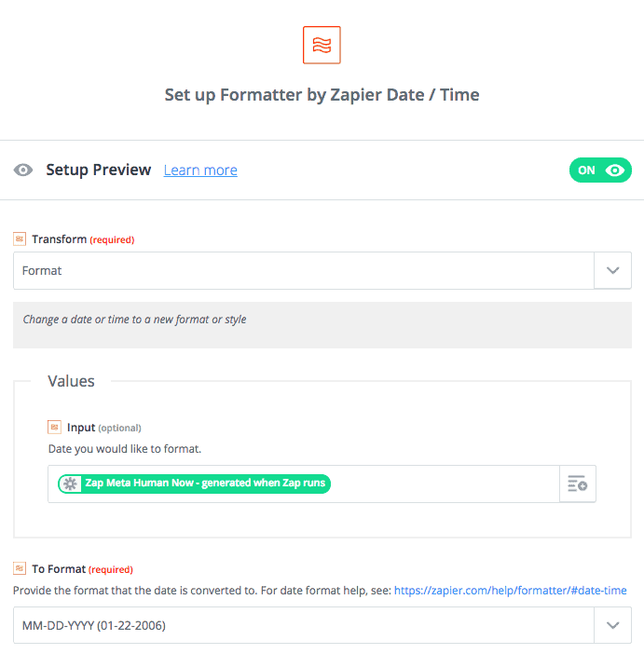Expand the Transform dropdown chevron
This screenshot has width=644, height=654.
612,271
